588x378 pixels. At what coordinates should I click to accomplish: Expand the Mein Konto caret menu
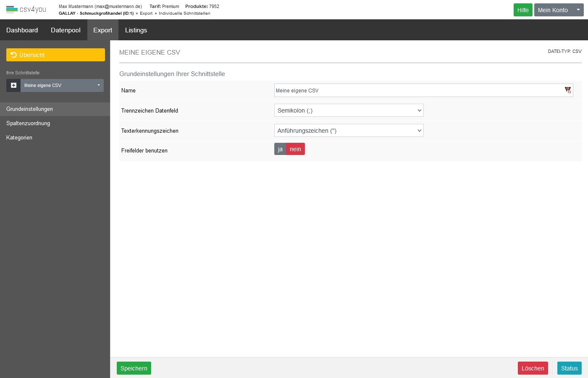coord(578,10)
